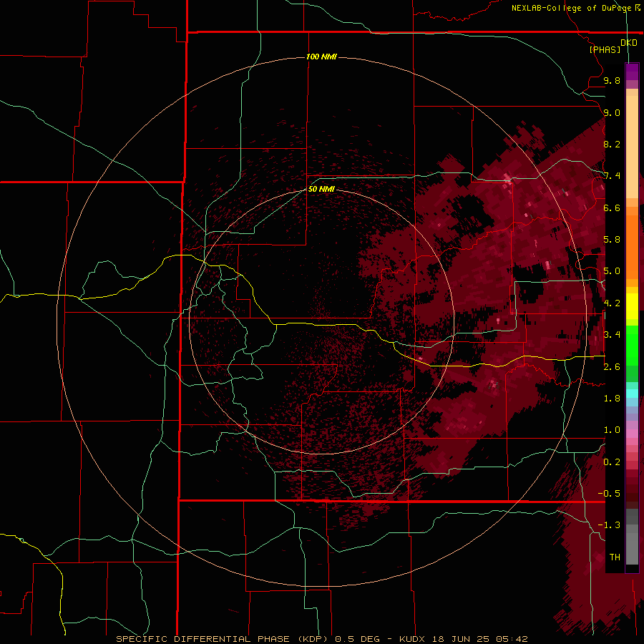Screen dimensions: 644x644
Task: Click the 7.4 value on the color scale
Action: [x=612, y=176]
